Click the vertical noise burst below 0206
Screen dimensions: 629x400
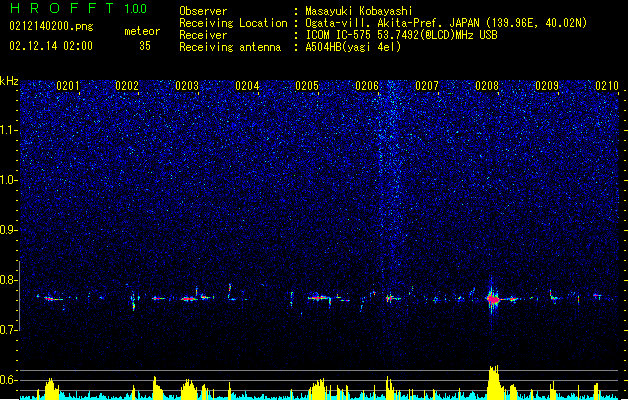point(391,177)
